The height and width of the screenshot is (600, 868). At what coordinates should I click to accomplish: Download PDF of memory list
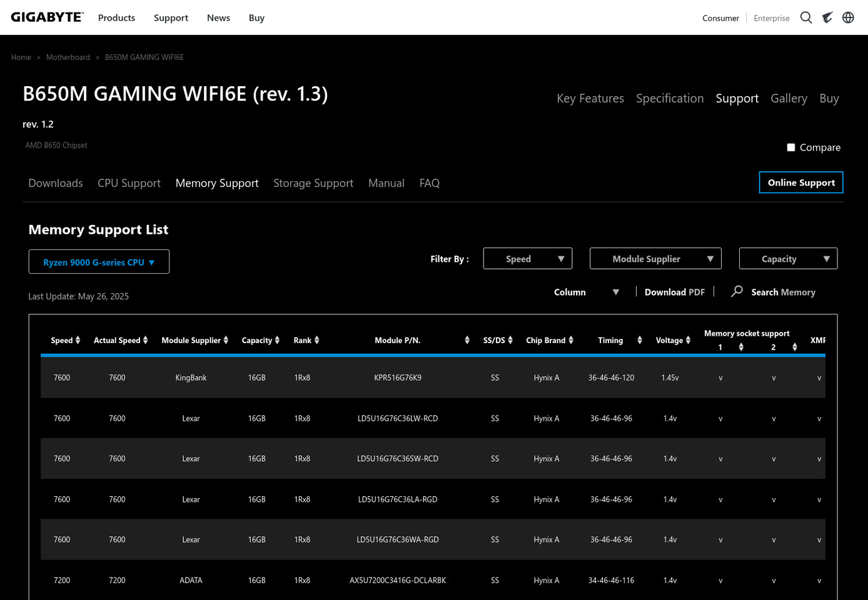[x=675, y=292]
